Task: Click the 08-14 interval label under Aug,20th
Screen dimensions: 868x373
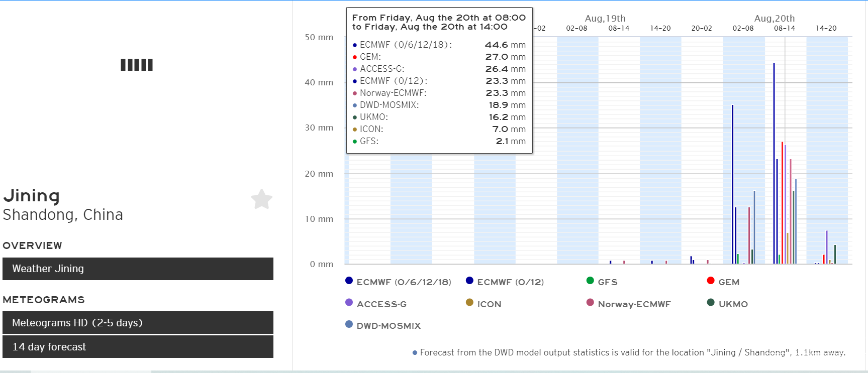Action: [x=785, y=28]
